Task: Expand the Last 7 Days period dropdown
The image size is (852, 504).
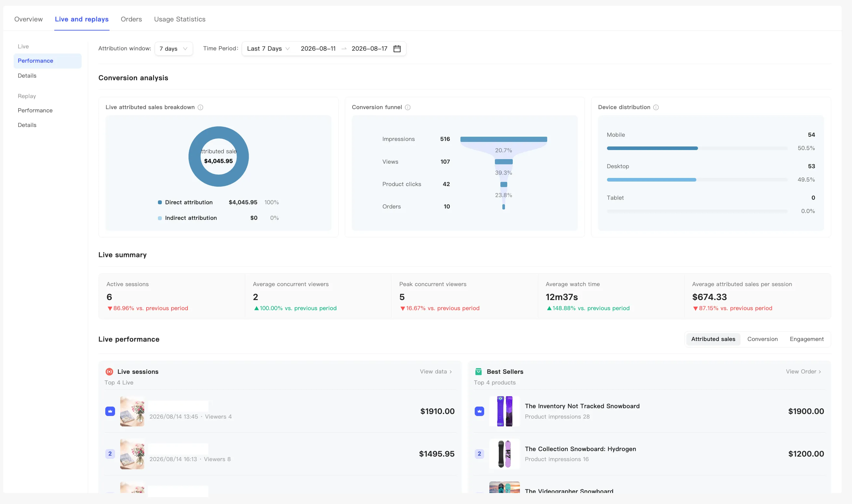Action: [268, 49]
